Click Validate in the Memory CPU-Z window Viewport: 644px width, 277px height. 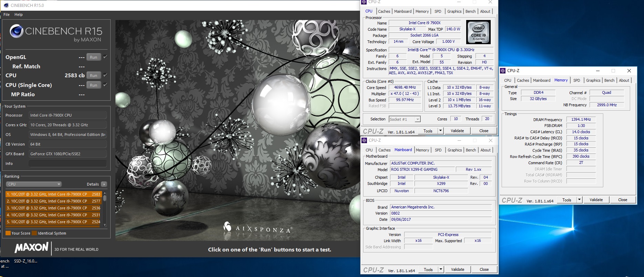pos(596,200)
